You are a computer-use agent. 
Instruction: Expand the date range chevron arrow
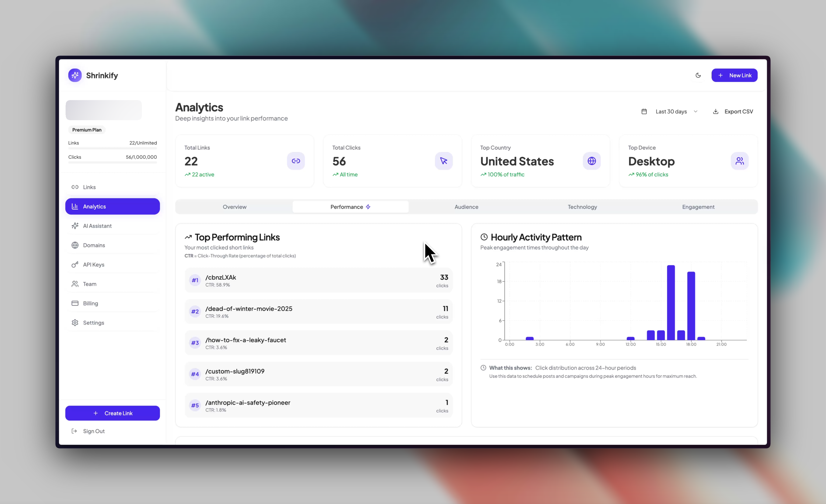click(x=696, y=112)
